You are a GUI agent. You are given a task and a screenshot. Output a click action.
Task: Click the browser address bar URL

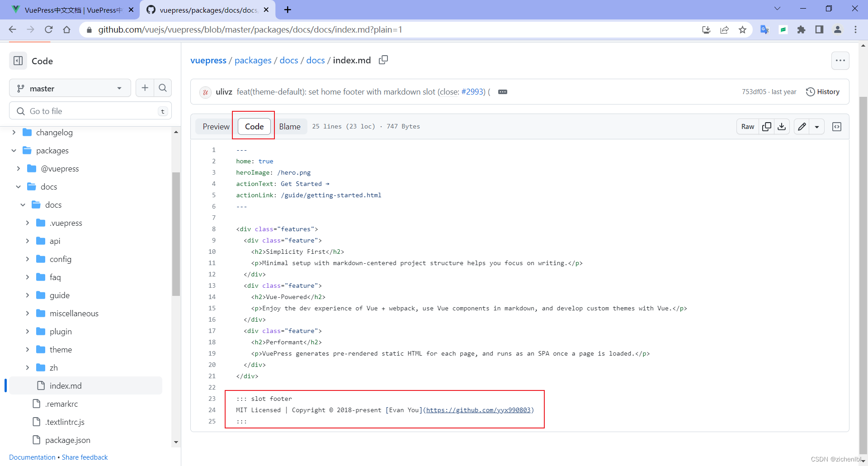click(x=250, y=29)
